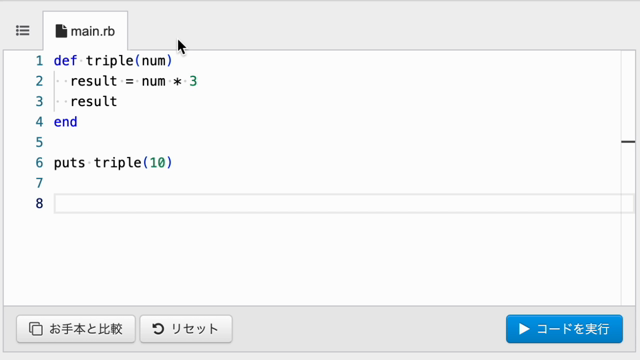
Task: Click line number 4 in gutter
Action: [x=39, y=122]
